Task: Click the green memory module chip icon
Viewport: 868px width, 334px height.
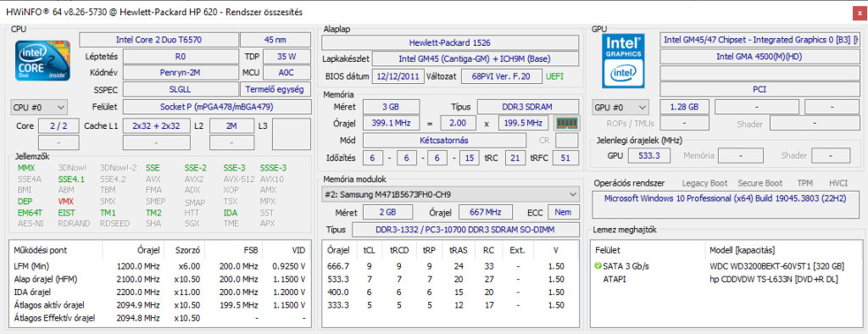Action: click(x=567, y=123)
